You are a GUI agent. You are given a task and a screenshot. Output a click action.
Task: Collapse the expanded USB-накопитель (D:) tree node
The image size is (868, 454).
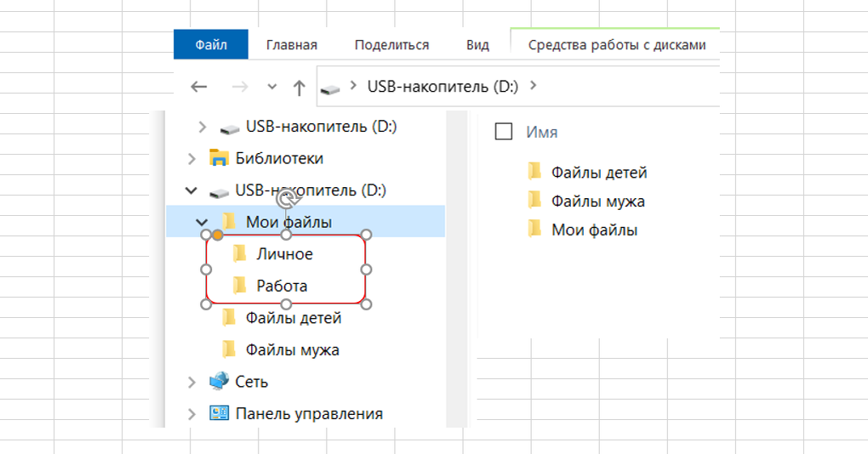coord(191,190)
